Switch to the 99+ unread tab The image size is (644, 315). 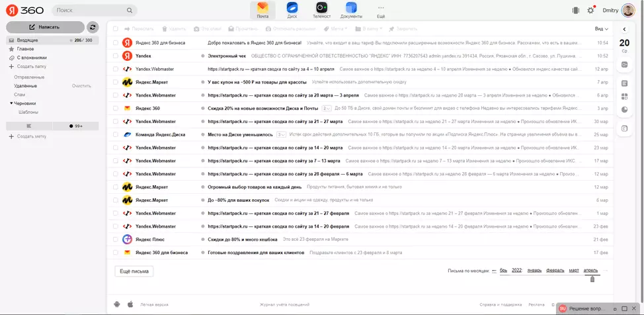click(75, 126)
